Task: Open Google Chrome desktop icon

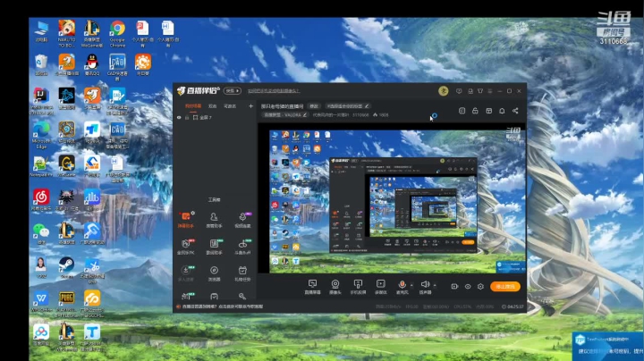Action: (117, 34)
